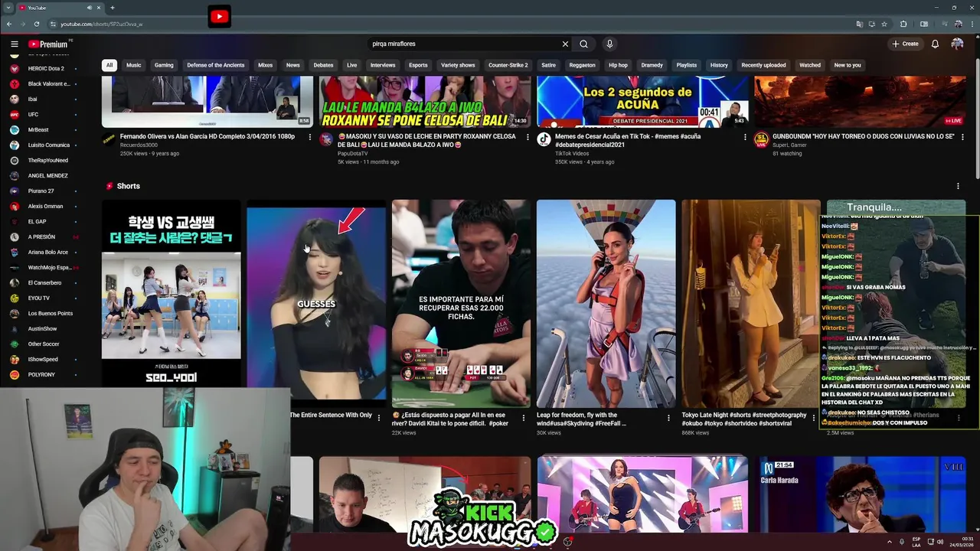Open the MrBeast channel avatar in sidebar
The width and height of the screenshot is (980, 551).
pyautogui.click(x=15, y=129)
